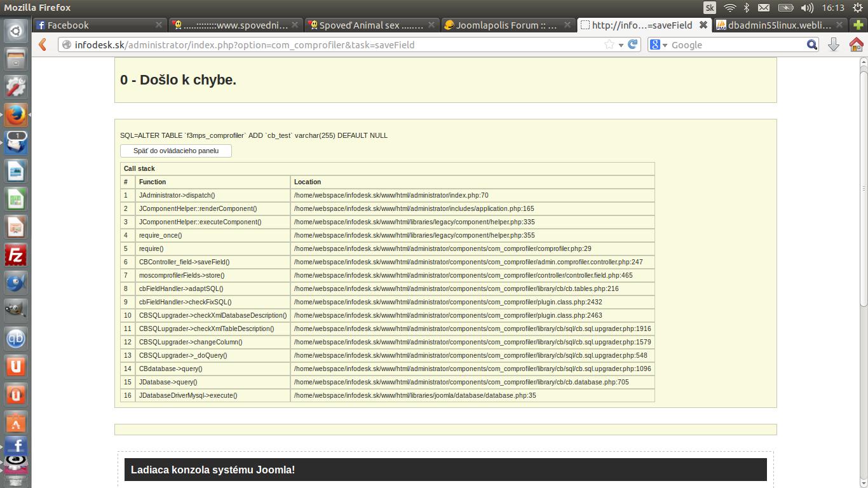Screen dimensions: 868x488
Task: Click the Firefox launcher icon
Action: [x=16, y=116]
